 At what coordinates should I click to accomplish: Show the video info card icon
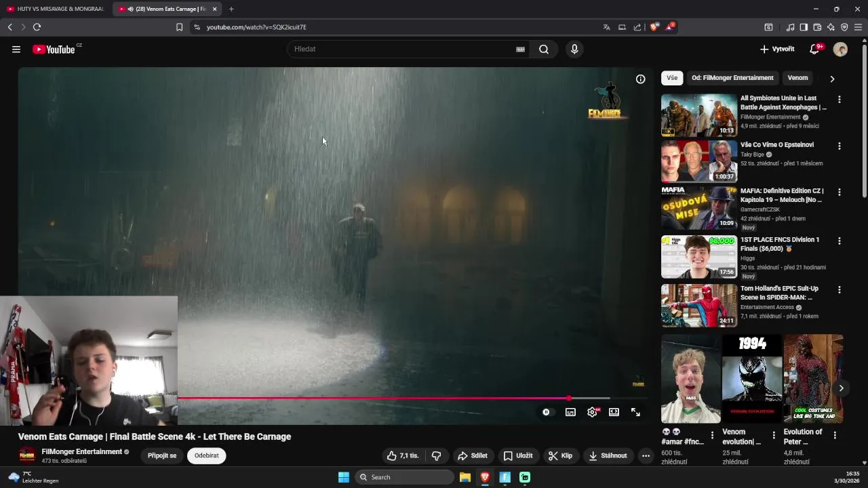[640, 79]
